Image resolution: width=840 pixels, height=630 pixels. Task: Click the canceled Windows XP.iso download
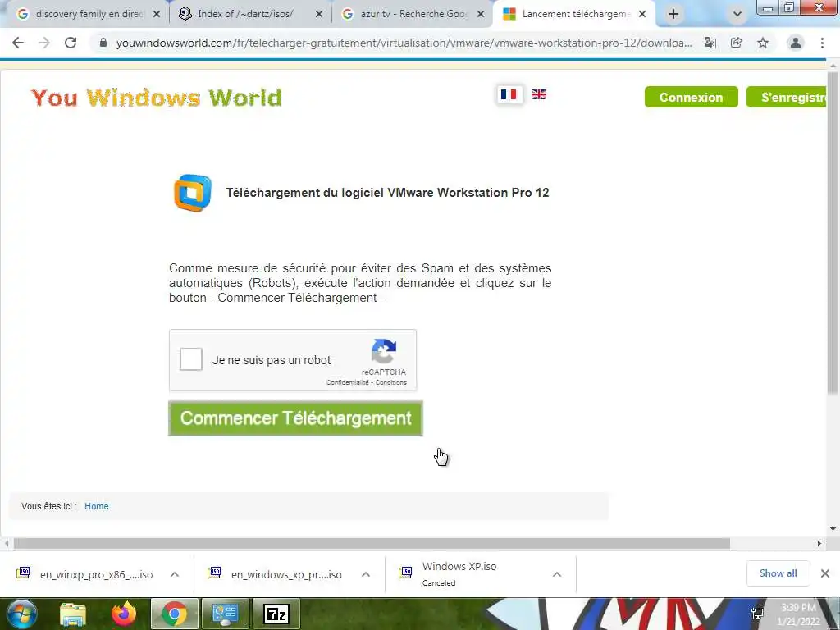tap(459, 573)
